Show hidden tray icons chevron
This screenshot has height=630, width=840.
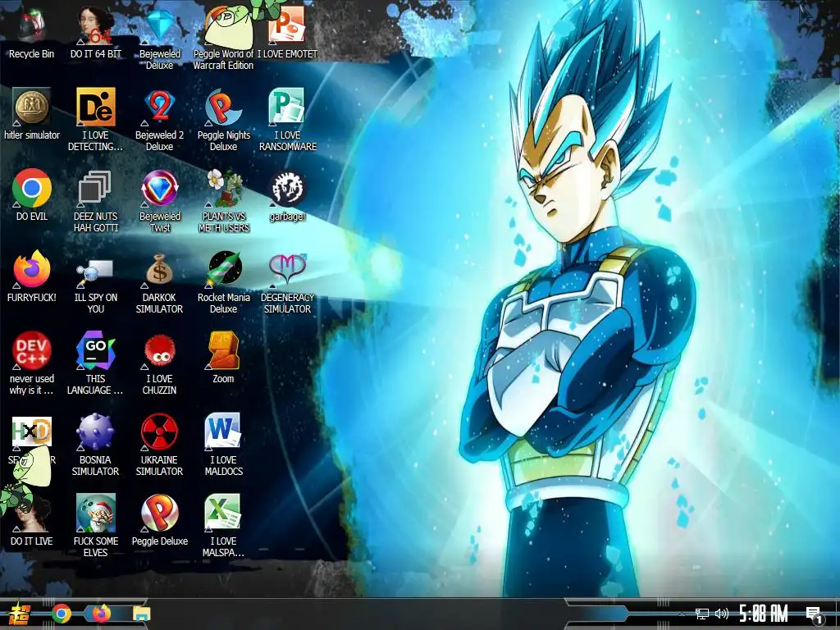pyautogui.click(x=682, y=614)
